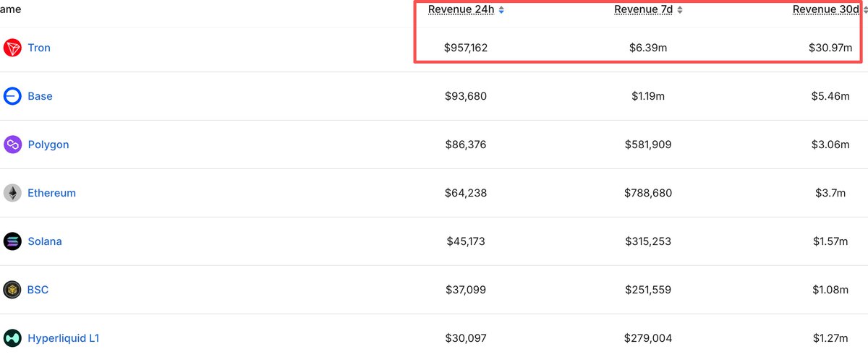Open the Hyperliquid L1 link

(64, 338)
